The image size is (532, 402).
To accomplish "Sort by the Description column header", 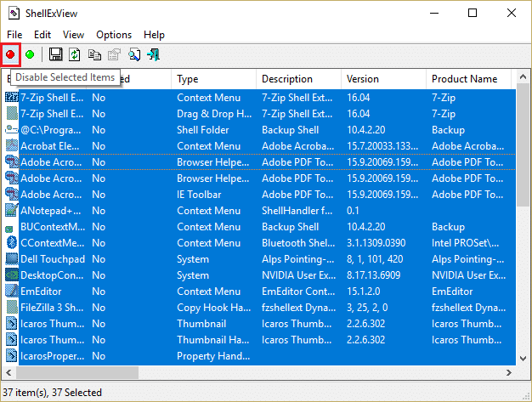I will pos(297,79).
